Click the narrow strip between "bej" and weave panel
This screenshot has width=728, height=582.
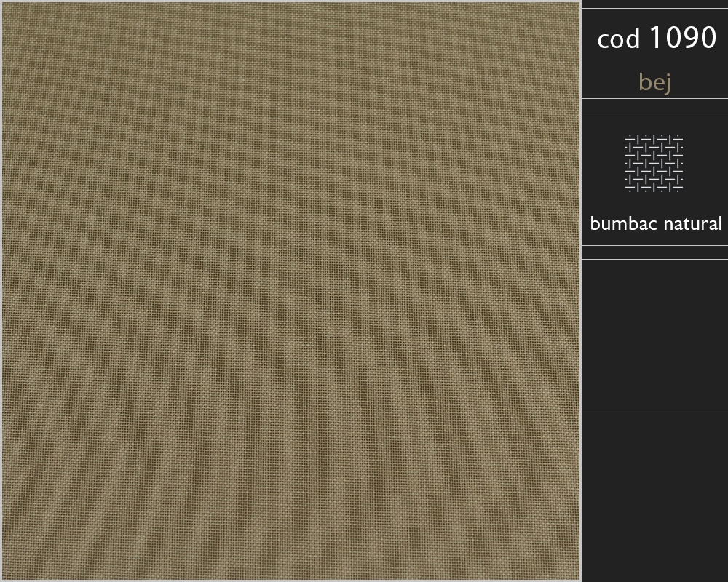tap(654, 105)
